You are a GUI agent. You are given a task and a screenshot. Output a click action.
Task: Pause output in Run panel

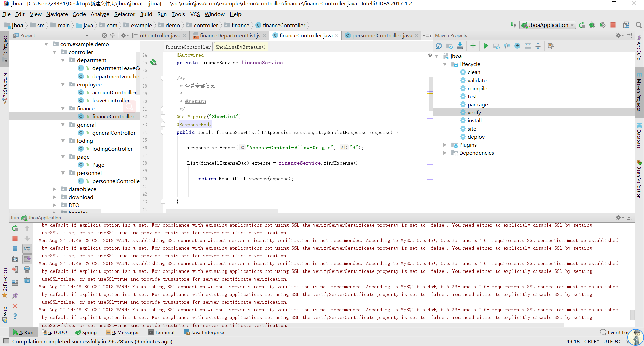coord(15,249)
